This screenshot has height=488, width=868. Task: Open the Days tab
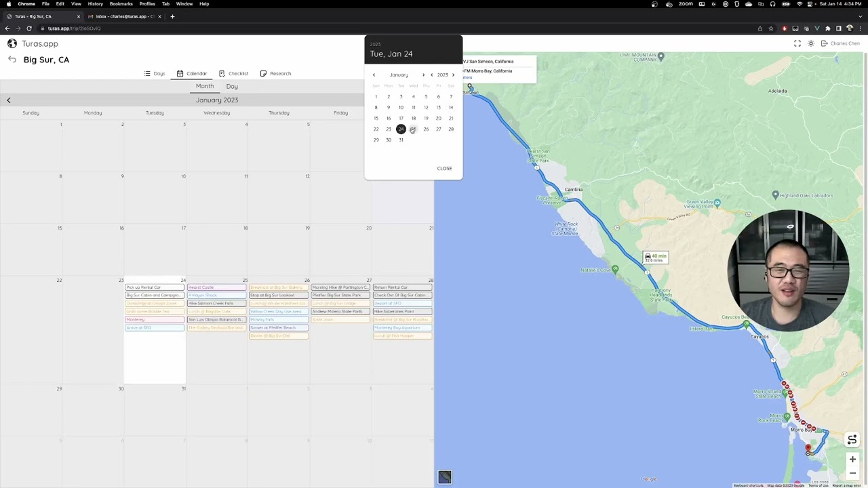coord(155,73)
